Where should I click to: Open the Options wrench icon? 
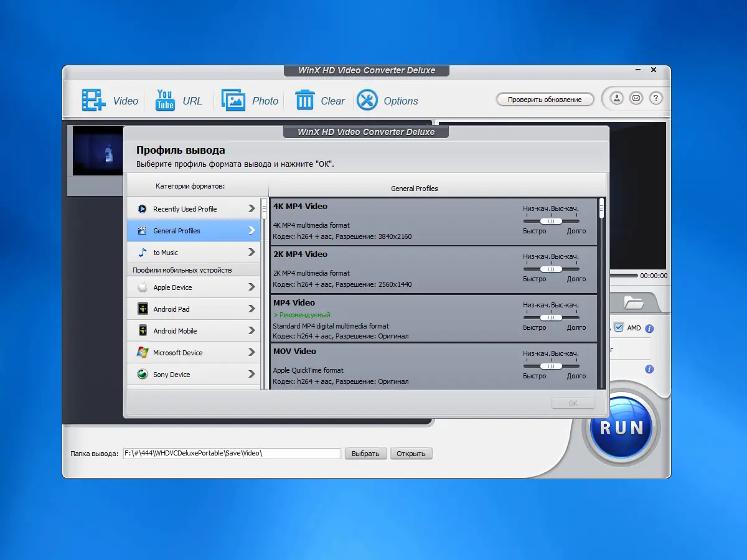pos(367,100)
